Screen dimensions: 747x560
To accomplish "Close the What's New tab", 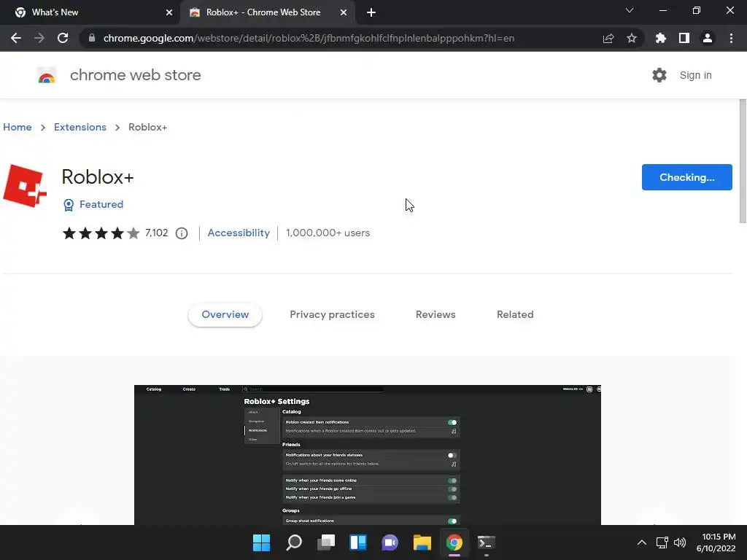I will (169, 12).
